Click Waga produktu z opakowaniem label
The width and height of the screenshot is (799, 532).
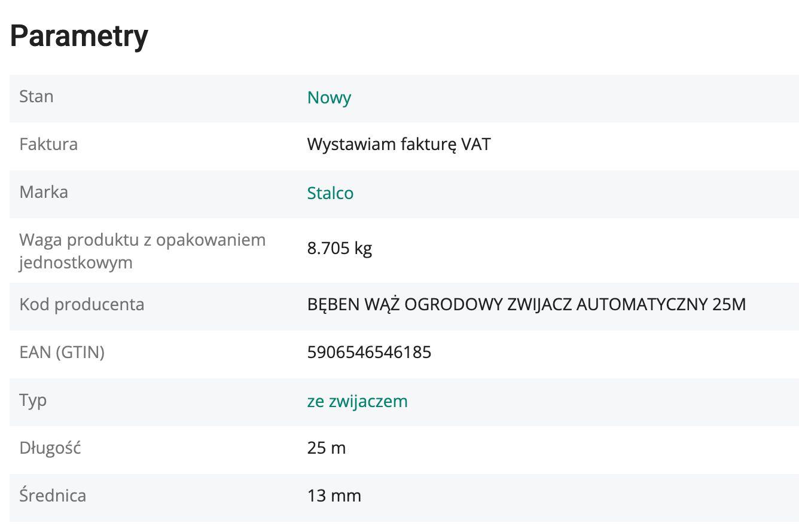point(142,240)
